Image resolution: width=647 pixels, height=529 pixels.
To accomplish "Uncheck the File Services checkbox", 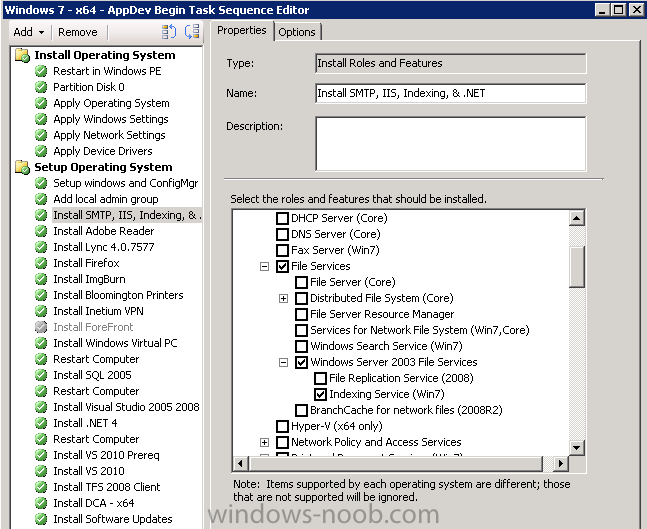I will tap(282, 267).
